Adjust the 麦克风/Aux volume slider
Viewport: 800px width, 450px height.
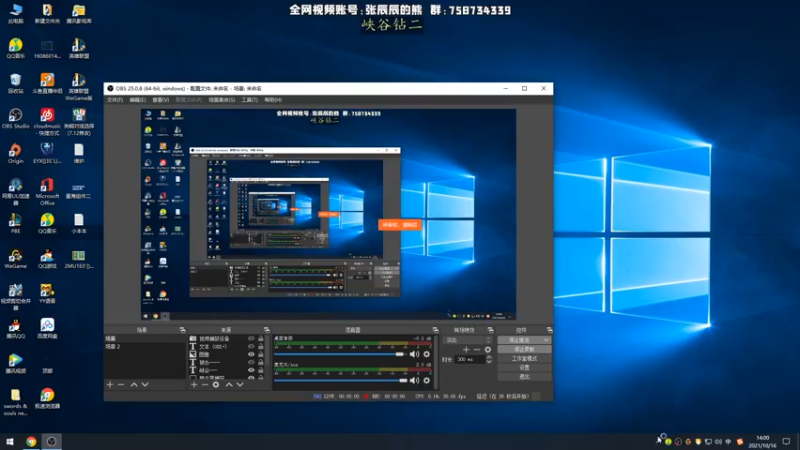pyautogui.click(x=340, y=380)
